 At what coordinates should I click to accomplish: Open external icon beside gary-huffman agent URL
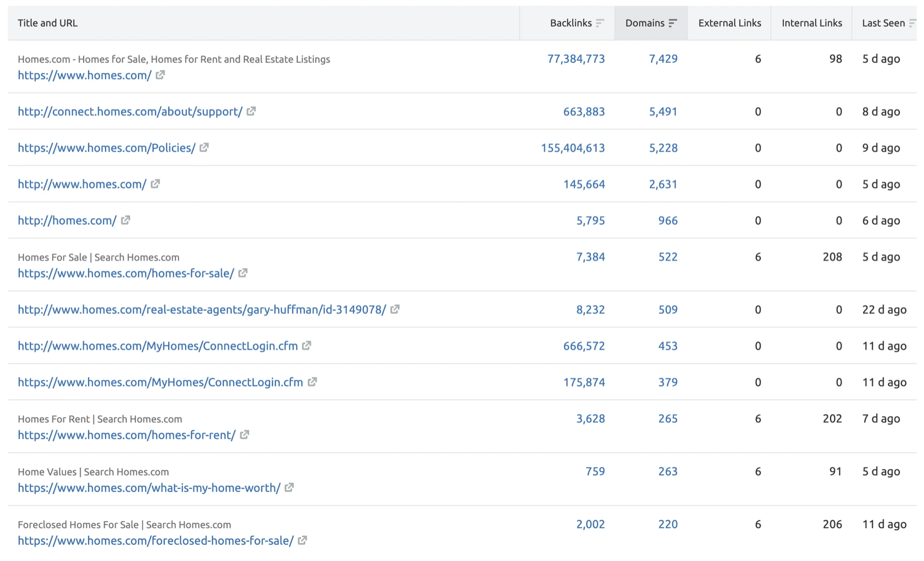395,309
